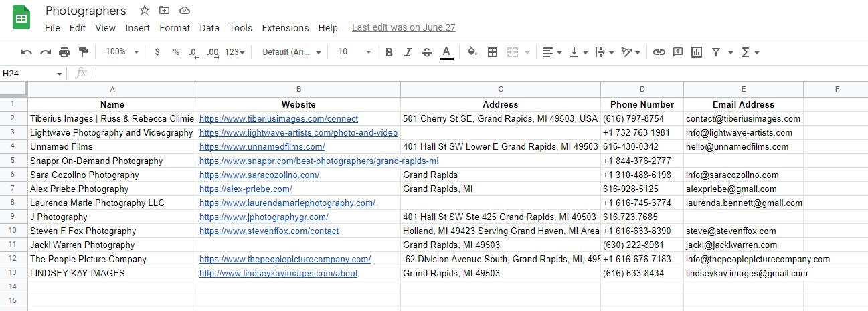Click the Insert chart icon
This screenshot has height=311, width=868.
[697, 52]
